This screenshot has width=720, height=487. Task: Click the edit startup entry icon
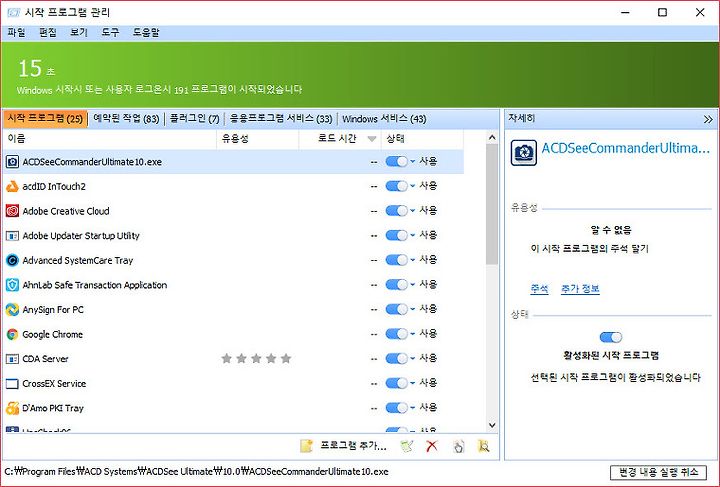[406, 446]
